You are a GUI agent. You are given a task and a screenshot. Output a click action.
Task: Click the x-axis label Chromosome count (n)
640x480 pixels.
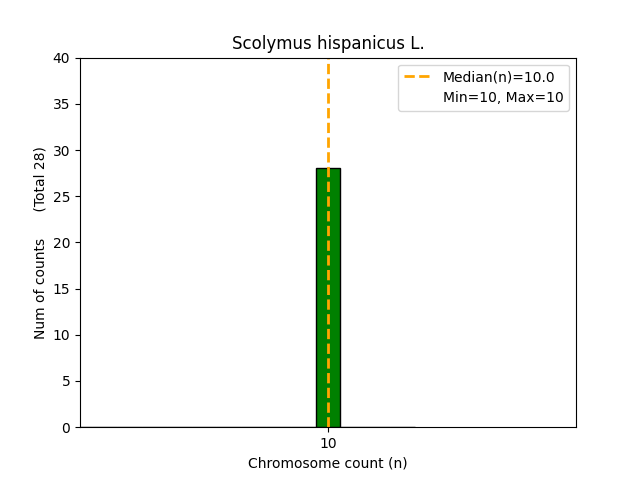coord(328,463)
